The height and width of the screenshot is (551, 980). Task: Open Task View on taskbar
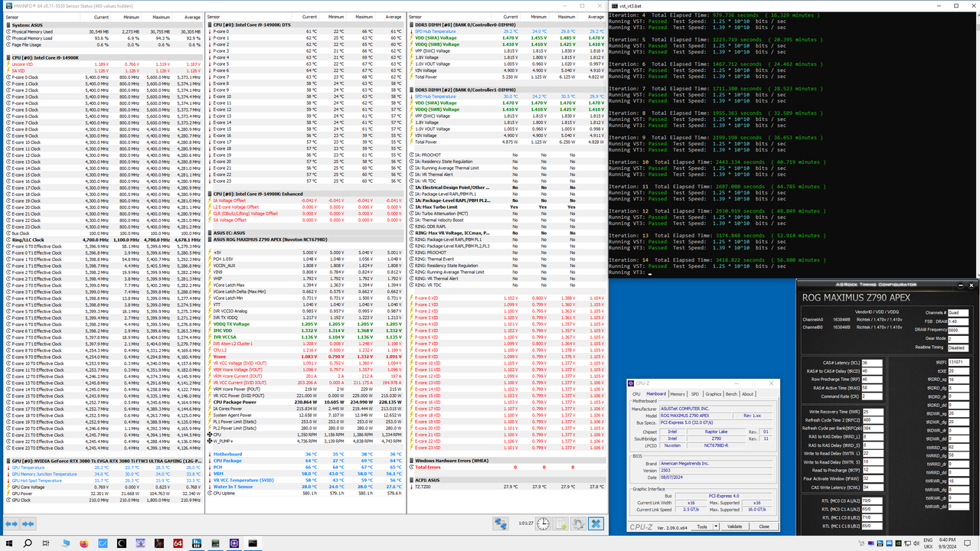click(x=47, y=543)
